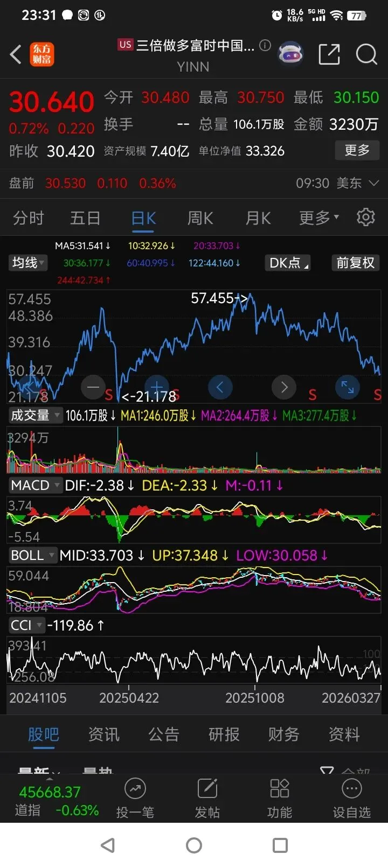Tap the 21.178 low point label on chart
The height and width of the screenshot is (868, 388).
[149, 396]
